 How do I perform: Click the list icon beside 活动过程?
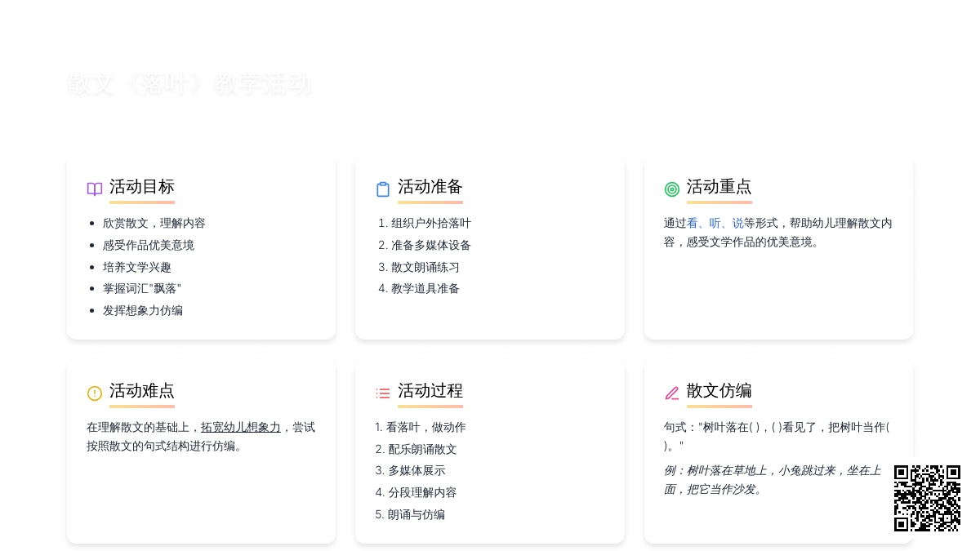[x=383, y=393]
